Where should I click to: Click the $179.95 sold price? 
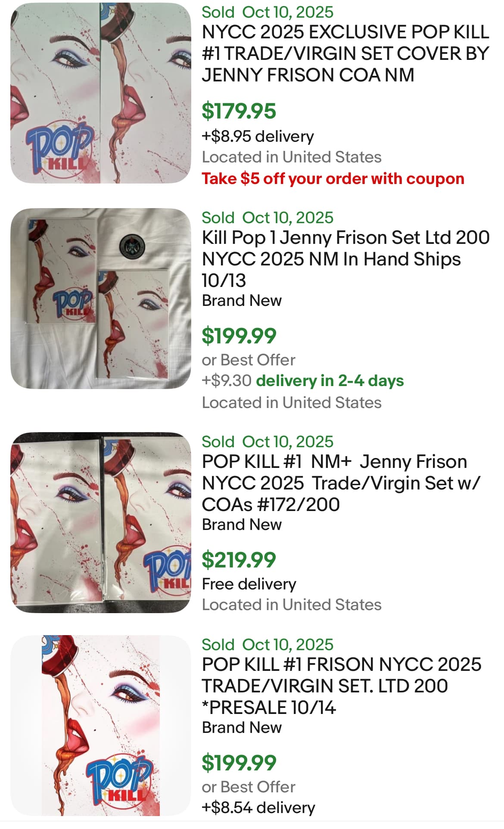point(239,111)
